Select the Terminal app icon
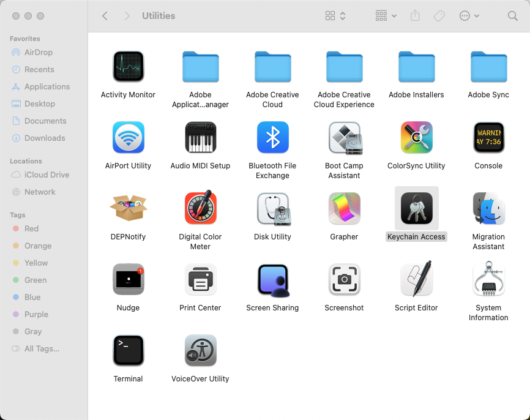530x420 pixels. tap(128, 350)
